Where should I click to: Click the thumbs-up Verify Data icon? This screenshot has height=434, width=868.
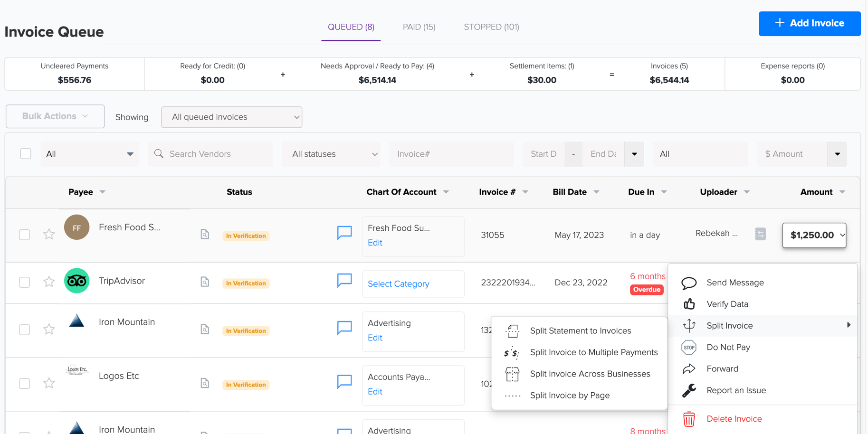689,304
